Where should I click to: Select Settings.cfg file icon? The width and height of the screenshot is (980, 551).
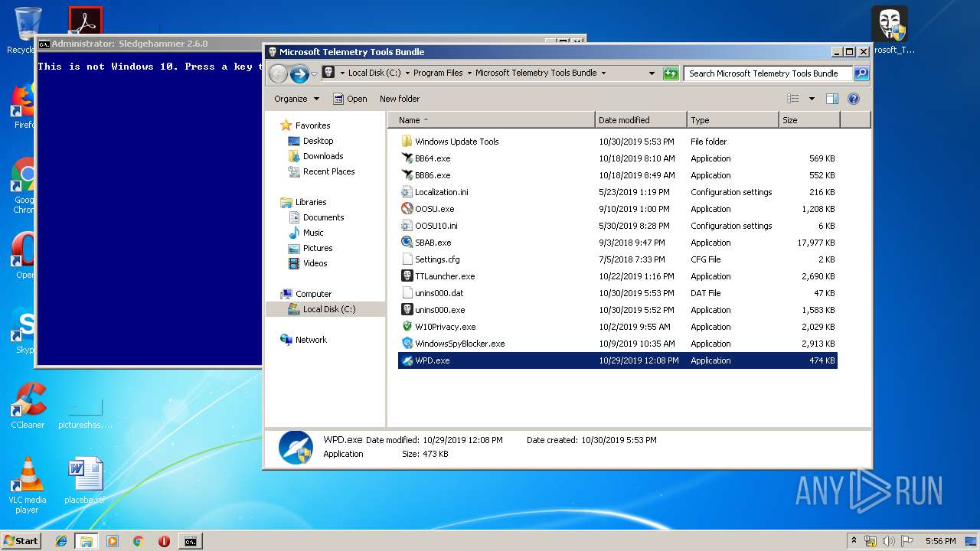point(407,259)
